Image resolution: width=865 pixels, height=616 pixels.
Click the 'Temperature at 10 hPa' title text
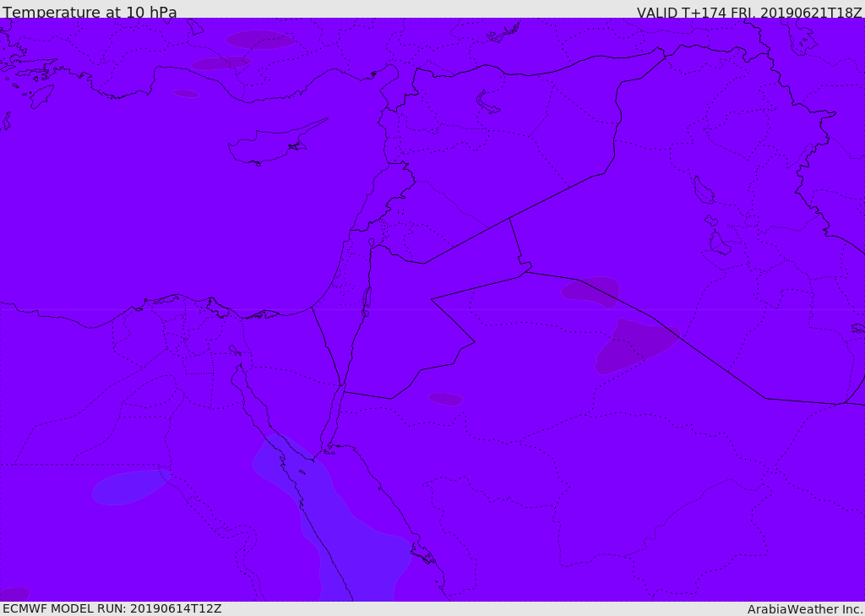click(x=90, y=12)
